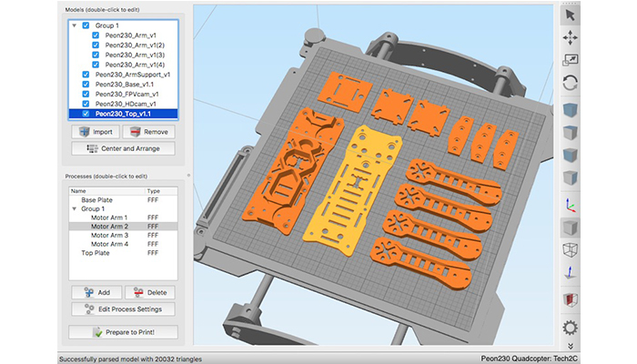This screenshot has width=637, height=364.
Task: Uncheck Peon230_Arm_v1(2) checkbox
Action: click(x=96, y=45)
